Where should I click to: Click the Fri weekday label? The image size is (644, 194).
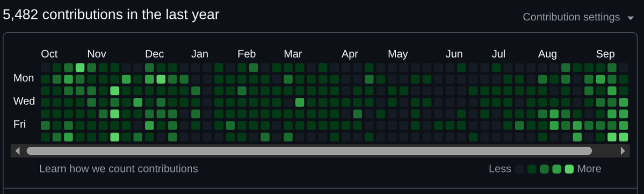click(20, 124)
